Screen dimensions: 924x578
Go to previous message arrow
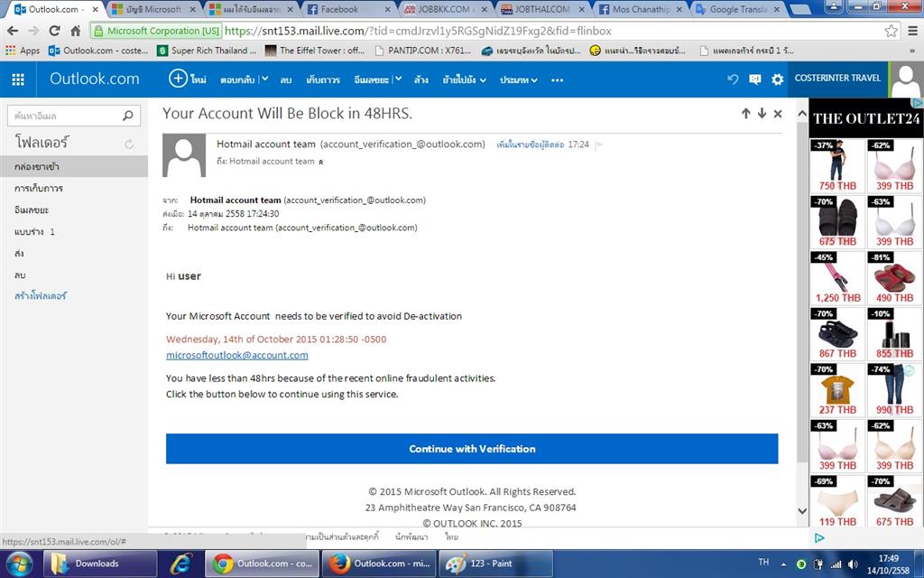[x=746, y=113]
